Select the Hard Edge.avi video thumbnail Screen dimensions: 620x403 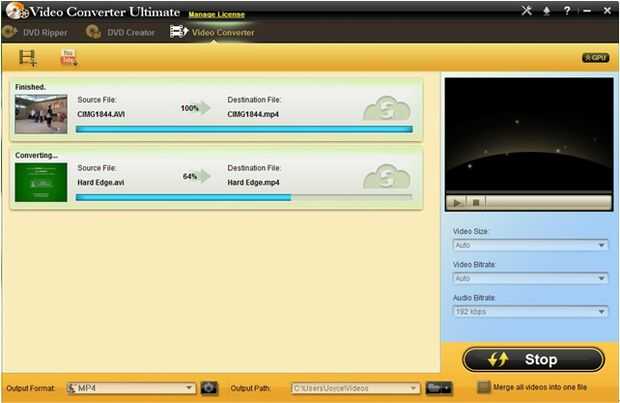(x=41, y=182)
